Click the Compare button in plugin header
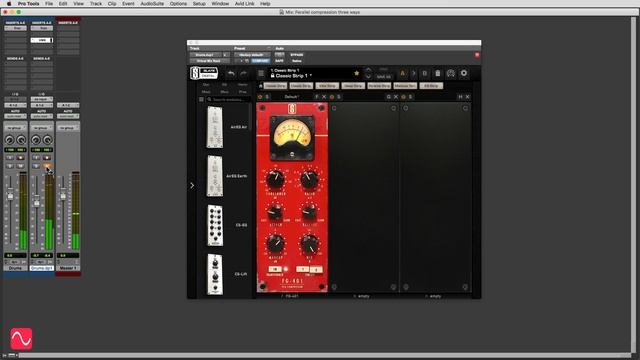 click(x=260, y=61)
